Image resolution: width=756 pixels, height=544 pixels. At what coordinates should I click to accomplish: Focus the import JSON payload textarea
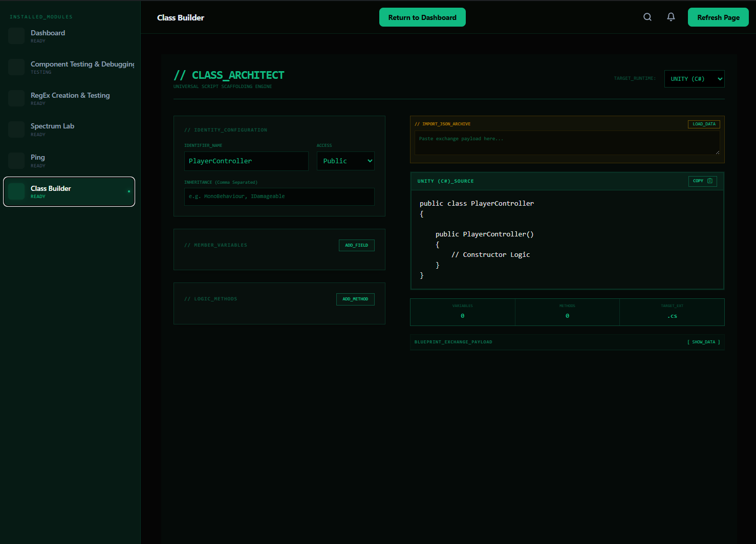tap(567, 143)
